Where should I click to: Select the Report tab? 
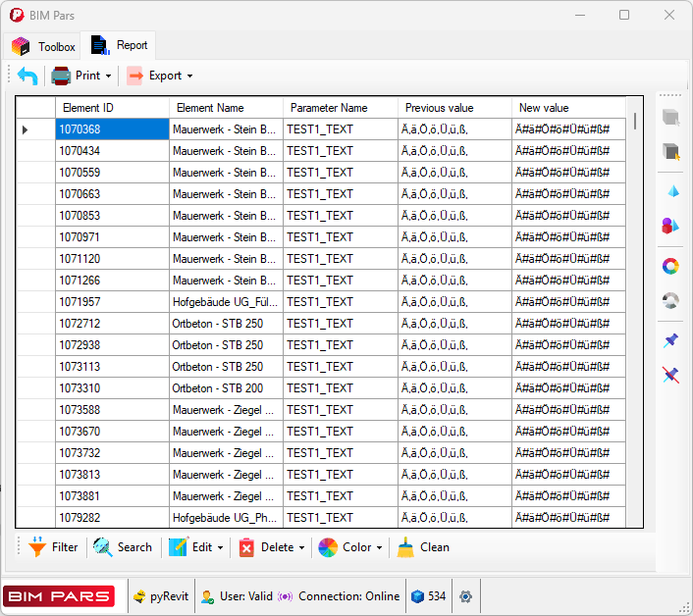(x=120, y=45)
